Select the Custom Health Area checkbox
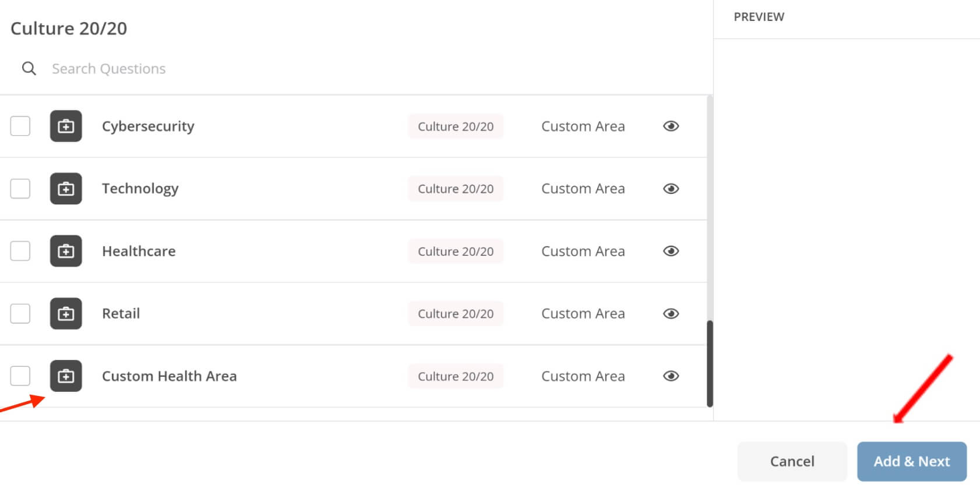The width and height of the screenshot is (980, 495). tap(20, 376)
